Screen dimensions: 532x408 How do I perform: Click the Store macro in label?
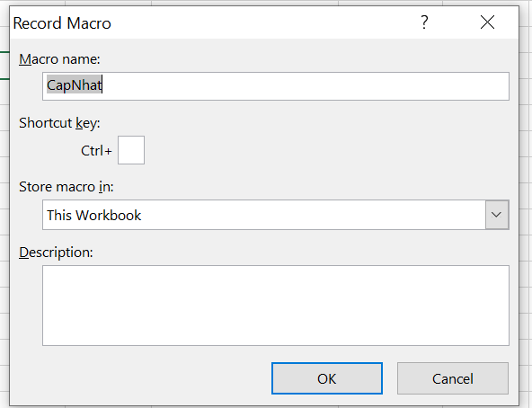pyautogui.click(x=66, y=187)
